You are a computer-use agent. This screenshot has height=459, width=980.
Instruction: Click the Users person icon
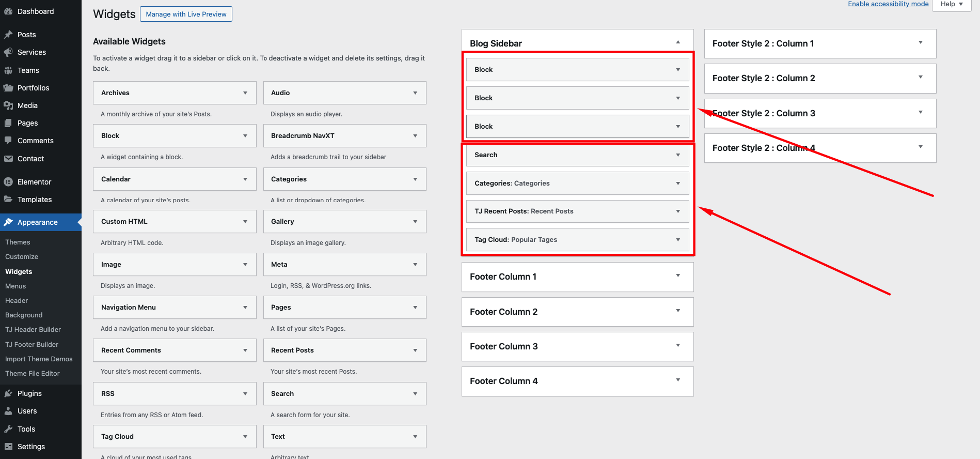coord(8,411)
